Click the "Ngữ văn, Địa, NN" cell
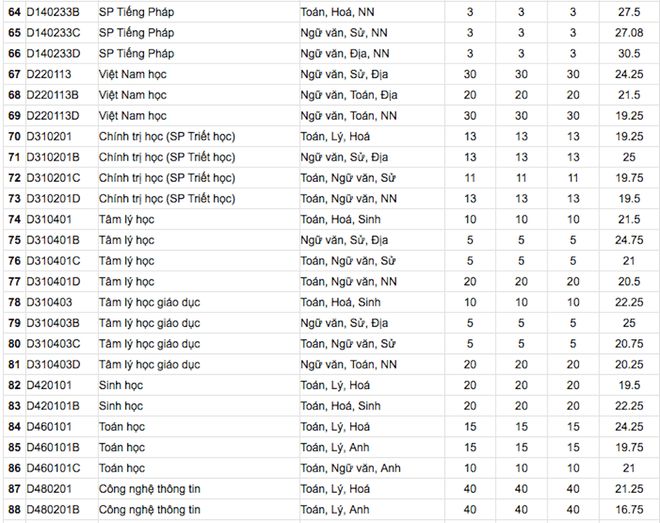Image resolution: width=660 pixels, height=523 pixels. pyautogui.click(x=345, y=52)
